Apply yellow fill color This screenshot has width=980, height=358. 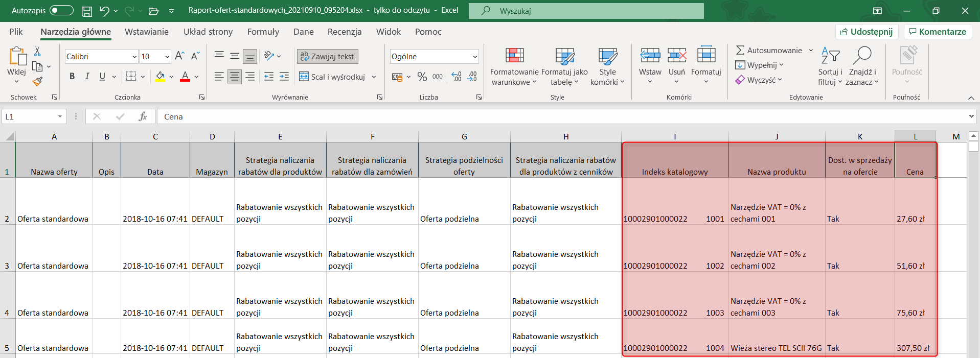click(160, 77)
